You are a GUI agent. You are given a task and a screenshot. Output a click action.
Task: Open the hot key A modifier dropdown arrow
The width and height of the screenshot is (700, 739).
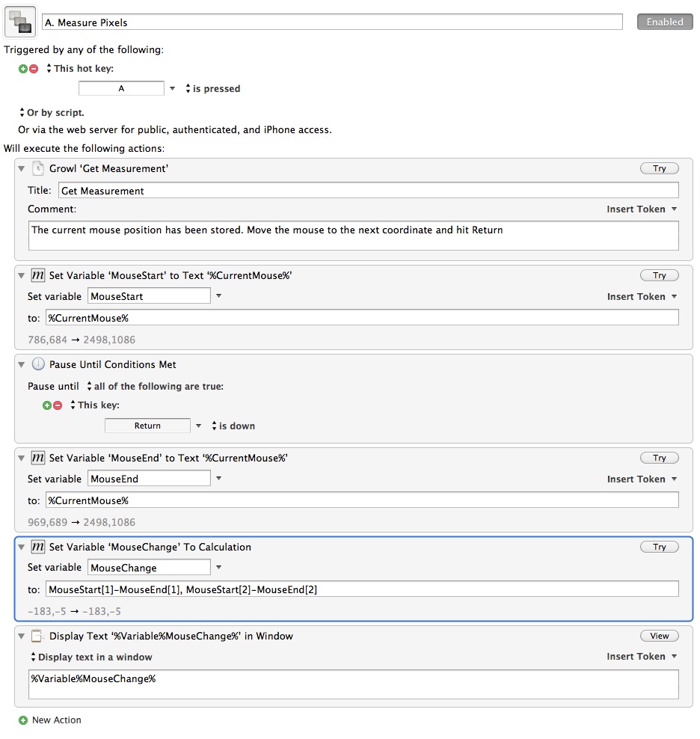(173, 88)
